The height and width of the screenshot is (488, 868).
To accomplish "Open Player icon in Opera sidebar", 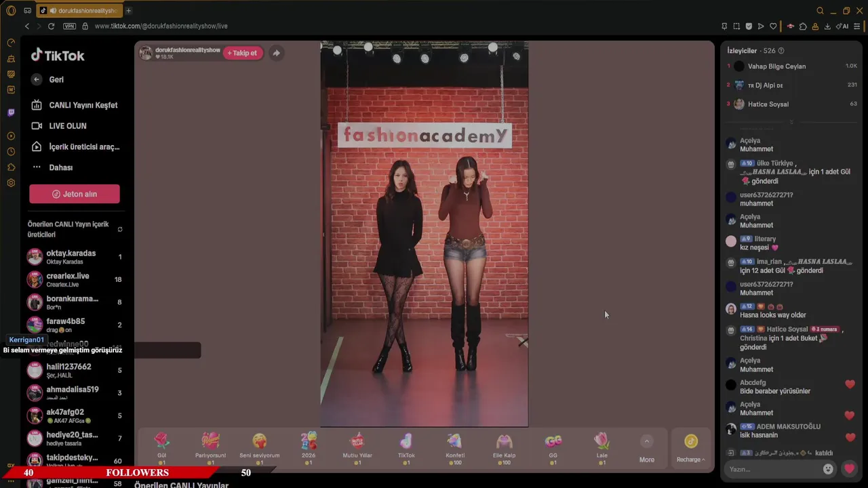I will [11, 136].
